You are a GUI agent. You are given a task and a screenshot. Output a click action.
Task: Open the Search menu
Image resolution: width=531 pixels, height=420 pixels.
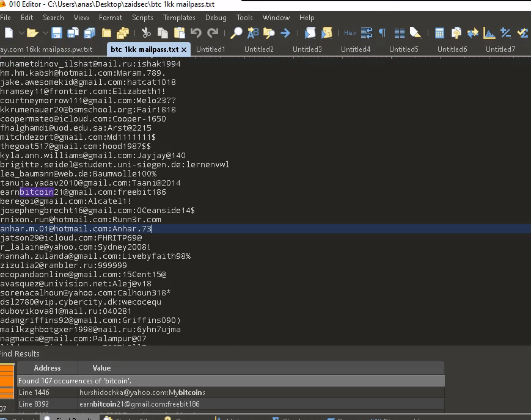coord(53,18)
